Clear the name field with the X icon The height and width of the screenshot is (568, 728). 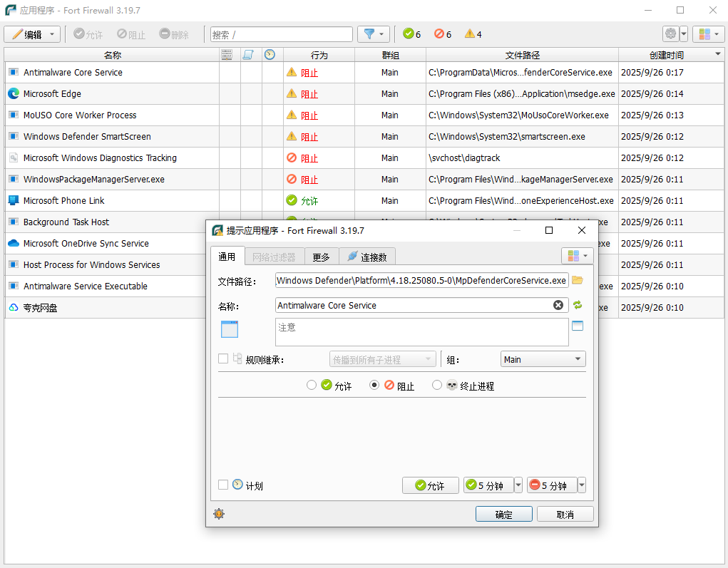pyautogui.click(x=558, y=305)
